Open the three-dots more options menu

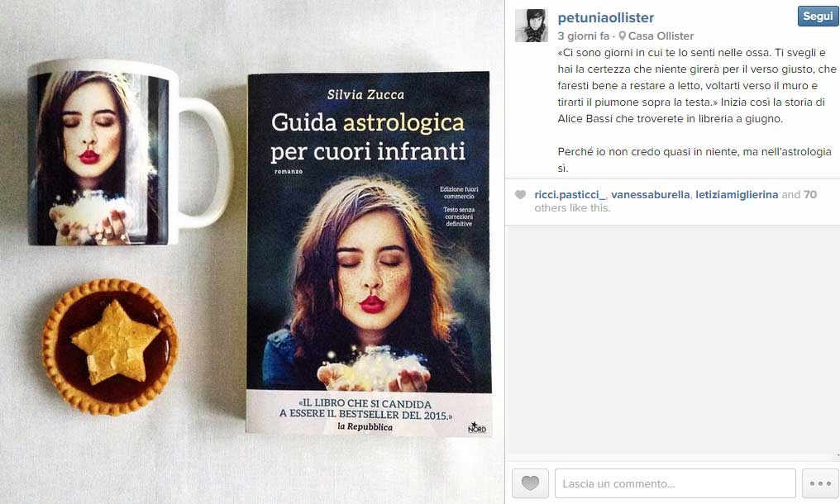click(x=820, y=483)
